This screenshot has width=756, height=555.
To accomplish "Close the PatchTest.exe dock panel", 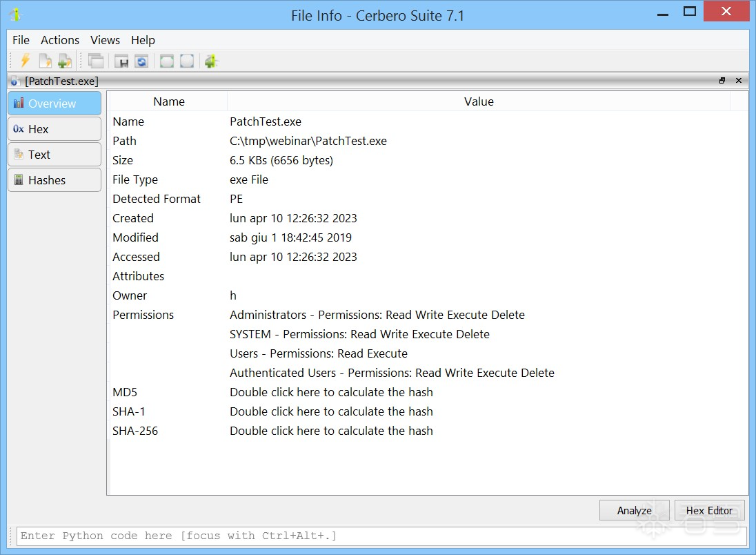I will 739,81.
